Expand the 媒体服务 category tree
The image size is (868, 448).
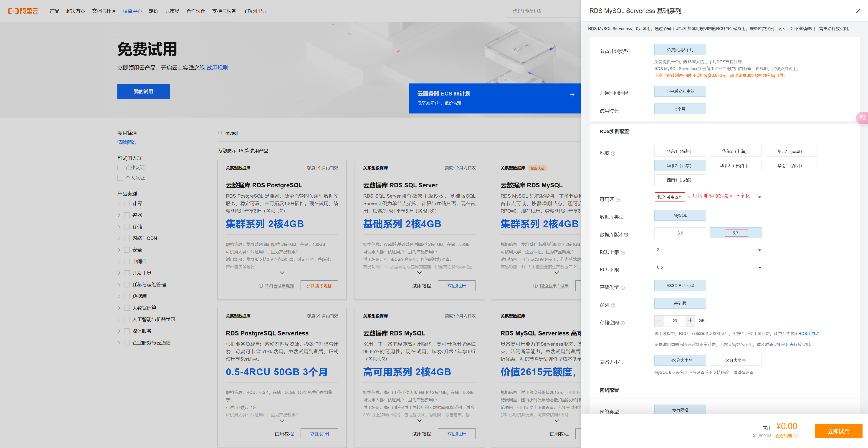(119, 331)
